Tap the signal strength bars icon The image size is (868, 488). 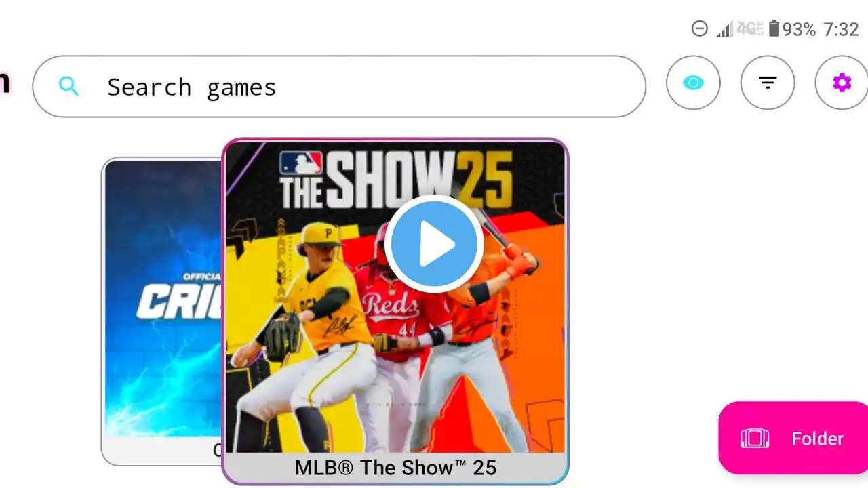click(726, 29)
